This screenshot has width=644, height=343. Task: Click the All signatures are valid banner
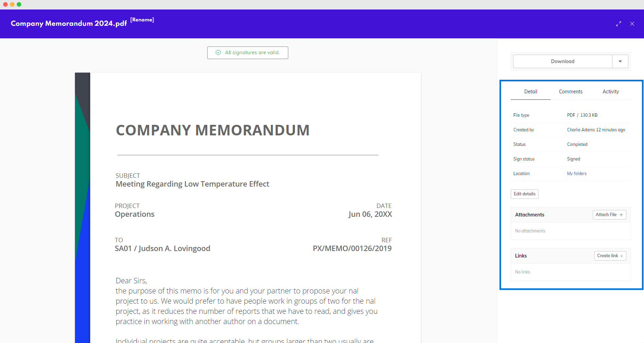click(252, 53)
